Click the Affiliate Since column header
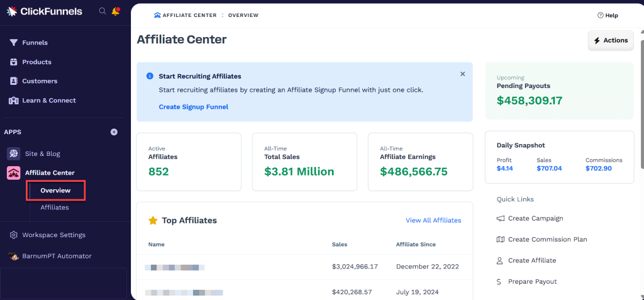The width and height of the screenshot is (644, 300). pos(416,245)
